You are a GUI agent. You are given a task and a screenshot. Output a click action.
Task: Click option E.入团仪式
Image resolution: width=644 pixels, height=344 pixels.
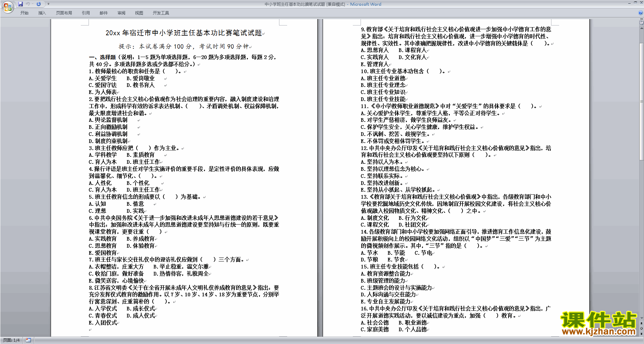pyautogui.click(x=103, y=323)
